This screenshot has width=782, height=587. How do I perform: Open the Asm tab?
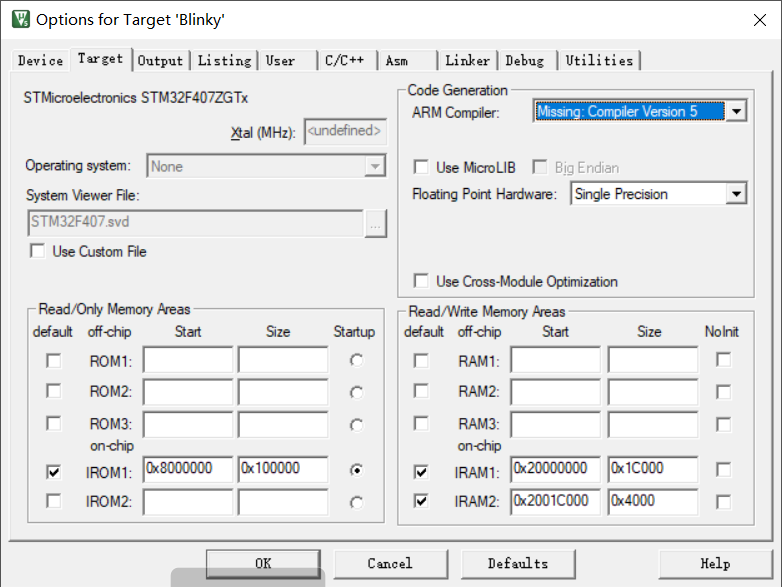pyautogui.click(x=397, y=61)
